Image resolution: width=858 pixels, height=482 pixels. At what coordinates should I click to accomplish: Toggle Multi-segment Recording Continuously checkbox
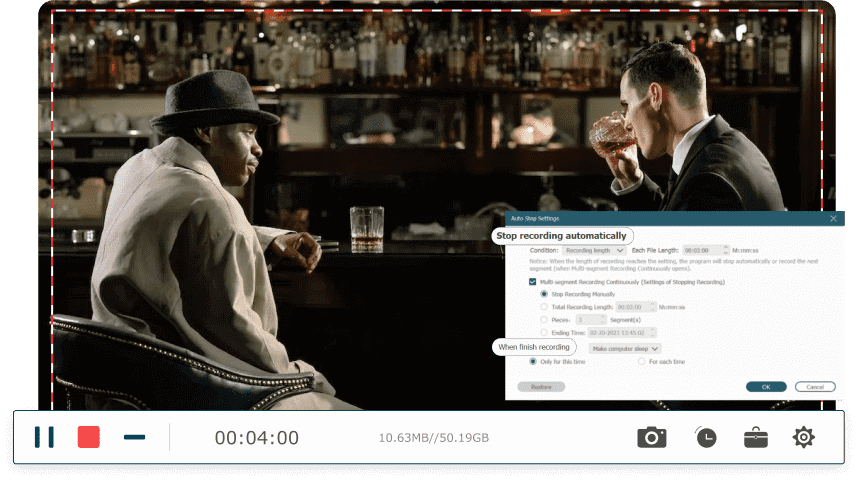tap(532, 282)
